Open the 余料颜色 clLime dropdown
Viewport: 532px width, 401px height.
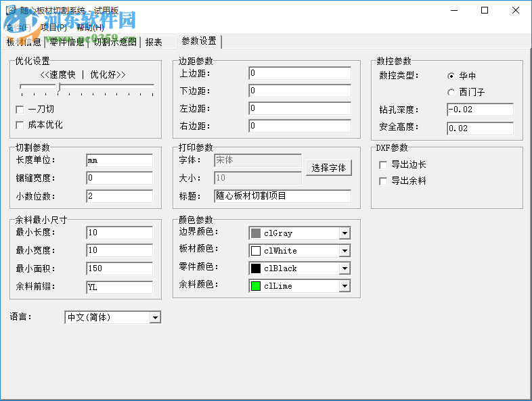pyautogui.click(x=345, y=286)
